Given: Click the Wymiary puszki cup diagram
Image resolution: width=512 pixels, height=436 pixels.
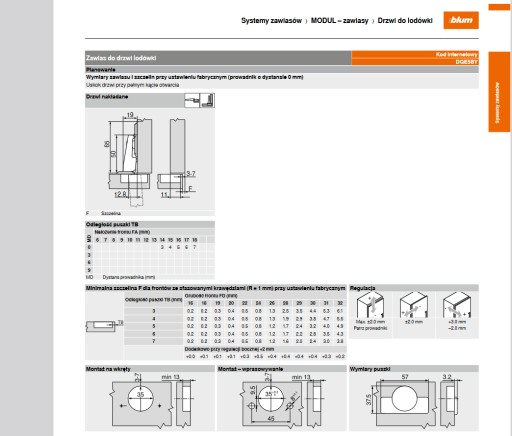Looking at the screenshot, I should click(414, 402).
